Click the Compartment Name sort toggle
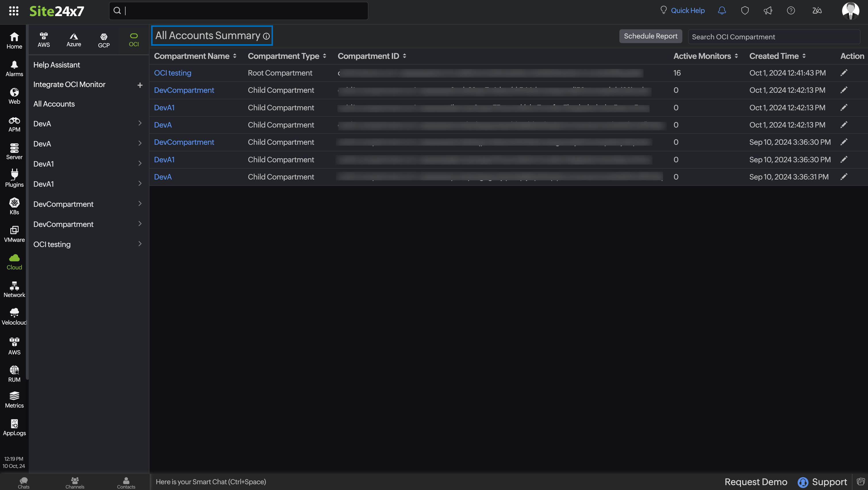 (x=234, y=56)
